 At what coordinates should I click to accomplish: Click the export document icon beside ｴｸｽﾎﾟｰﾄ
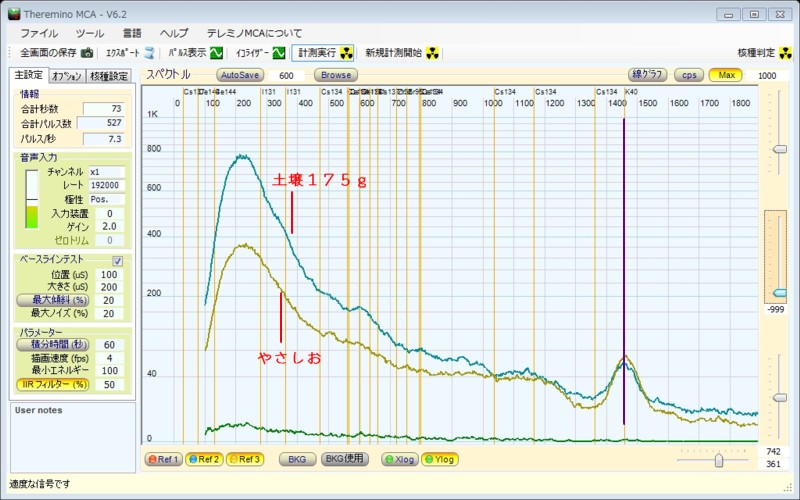pyautogui.click(x=149, y=53)
